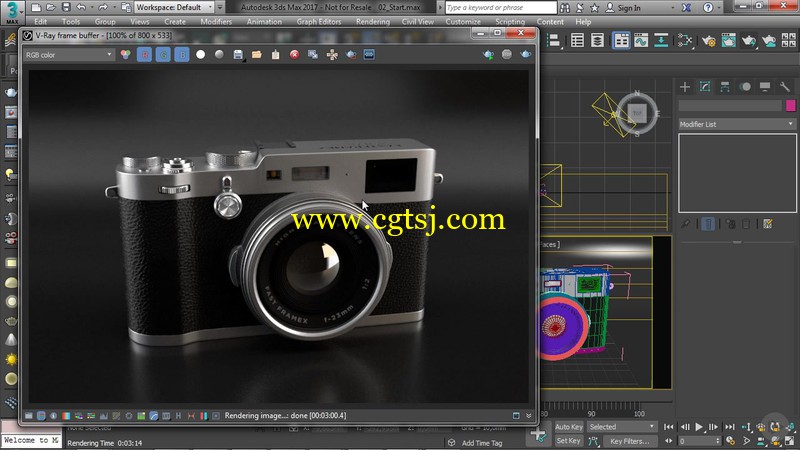Click the keyword search input field
The height and width of the screenshot is (450, 800).
tap(501, 8)
